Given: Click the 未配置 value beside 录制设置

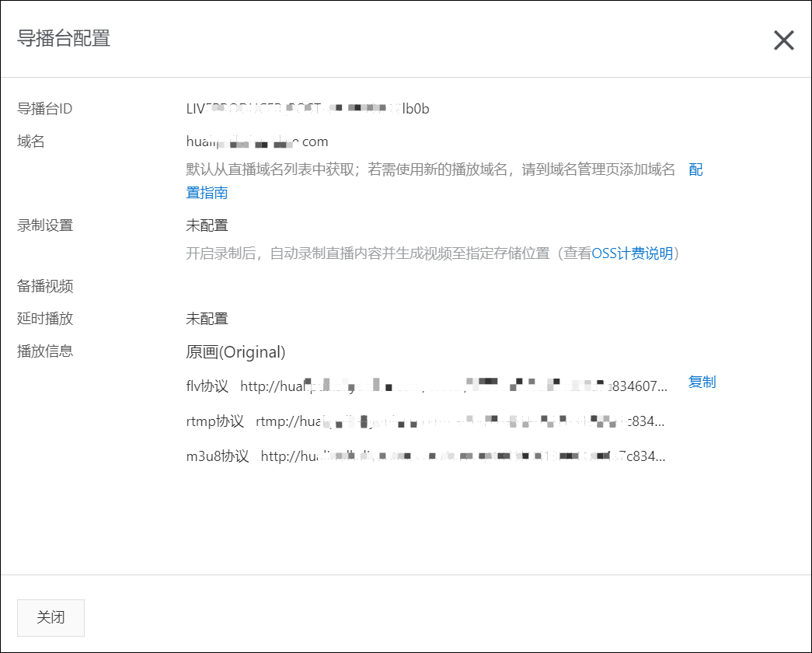Looking at the screenshot, I should (x=207, y=225).
